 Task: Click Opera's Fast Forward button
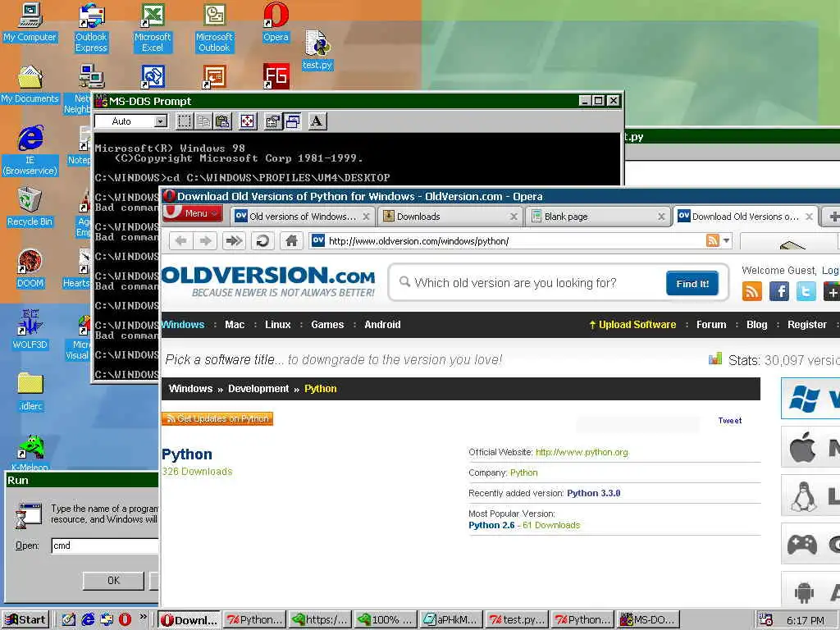tap(234, 241)
